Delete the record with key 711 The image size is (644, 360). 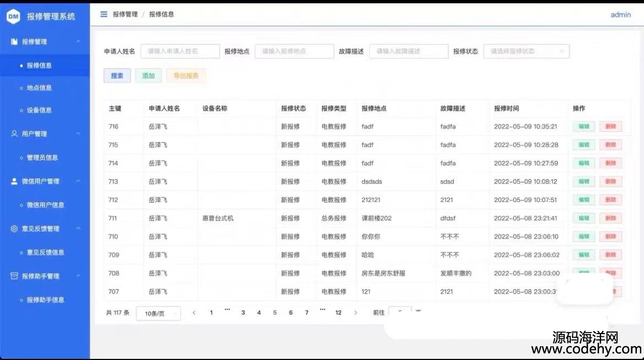[610, 218]
